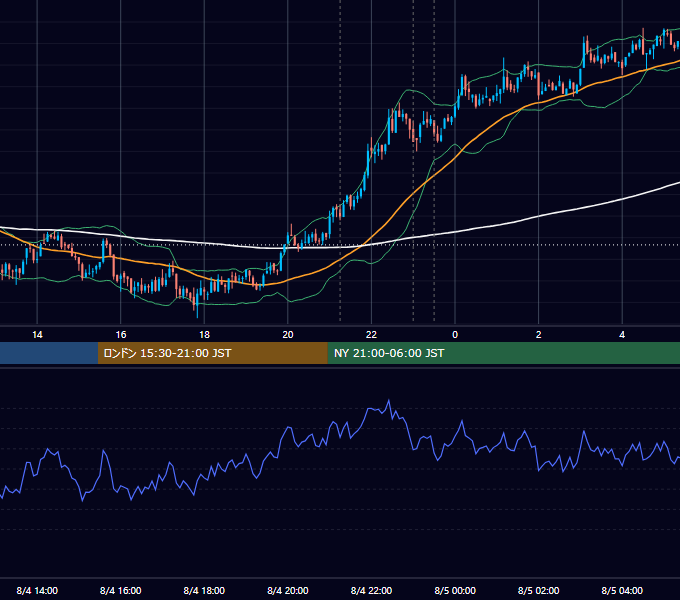Viewport: 680px width, 600px height.
Task: Click the 8/4 16:00 date label
Action: 121,591
